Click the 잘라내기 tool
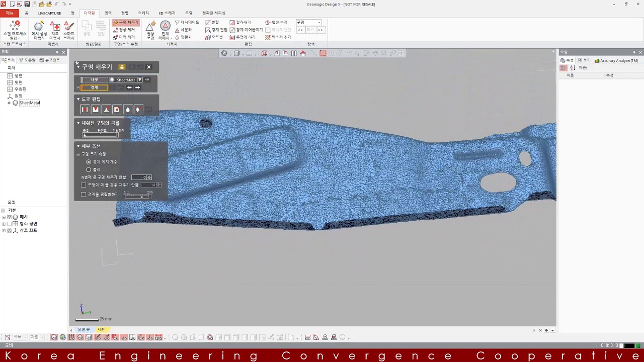 (240, 23)
